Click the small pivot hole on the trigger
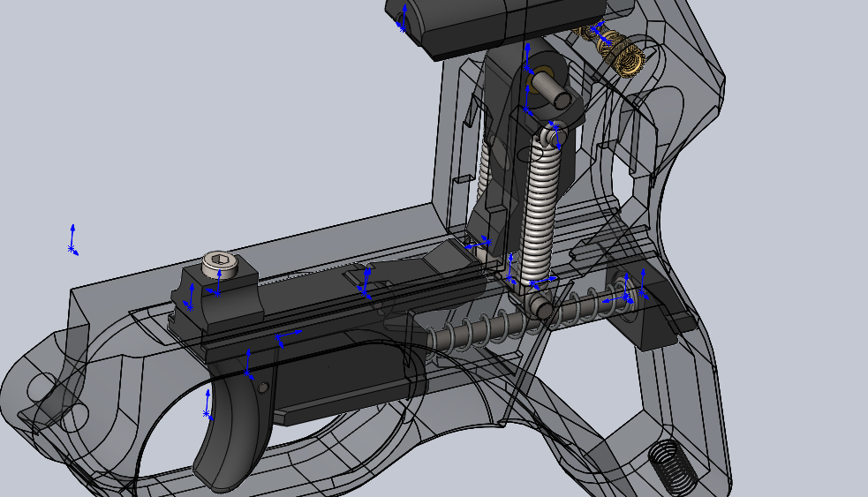Viewport: 868px width, 497px height. pos(262,388)
